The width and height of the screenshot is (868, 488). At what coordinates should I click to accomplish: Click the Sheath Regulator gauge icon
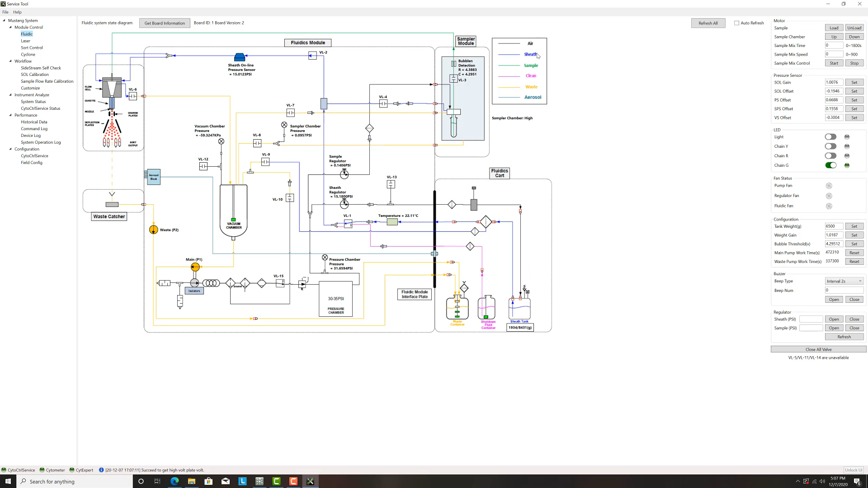pyautogui.click(x=344, y=204)
